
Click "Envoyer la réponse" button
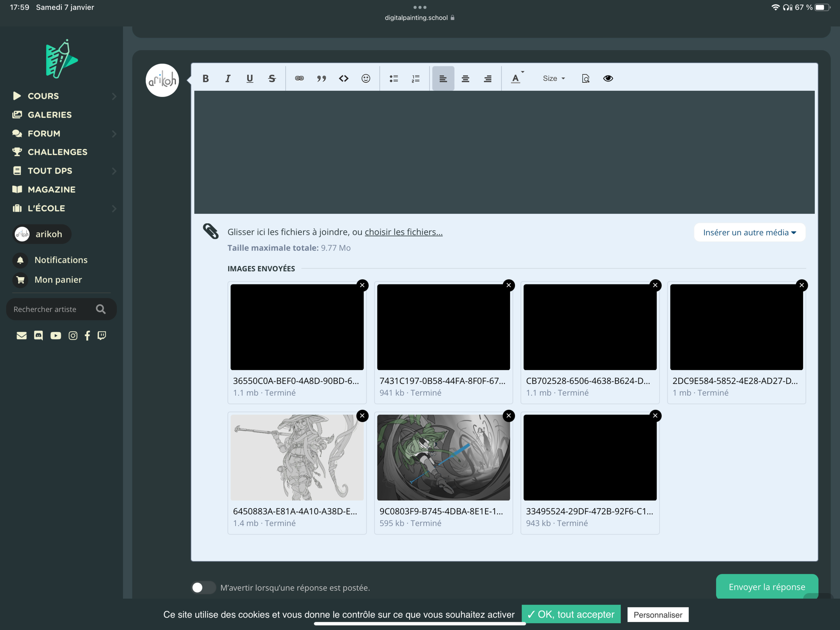pos(766,587)
